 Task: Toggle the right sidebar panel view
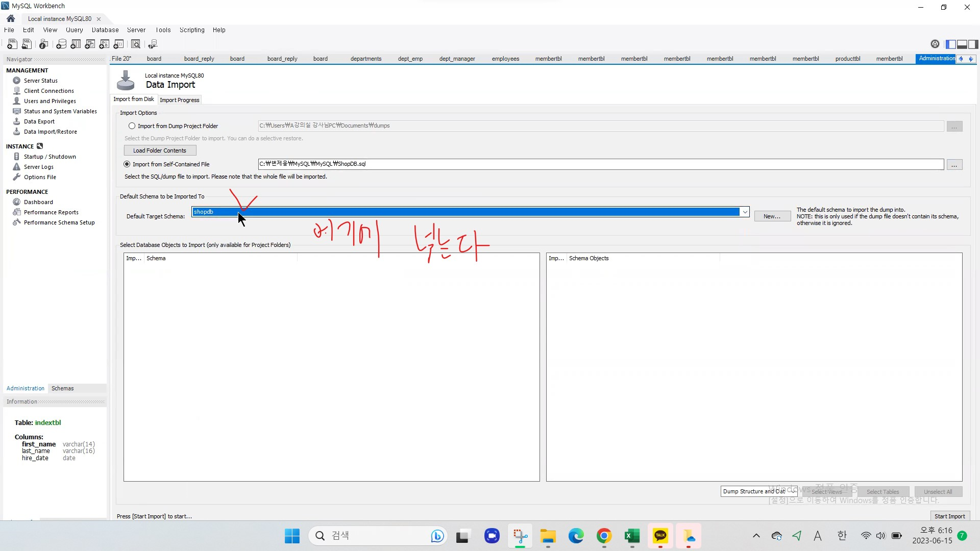point(973,44)
